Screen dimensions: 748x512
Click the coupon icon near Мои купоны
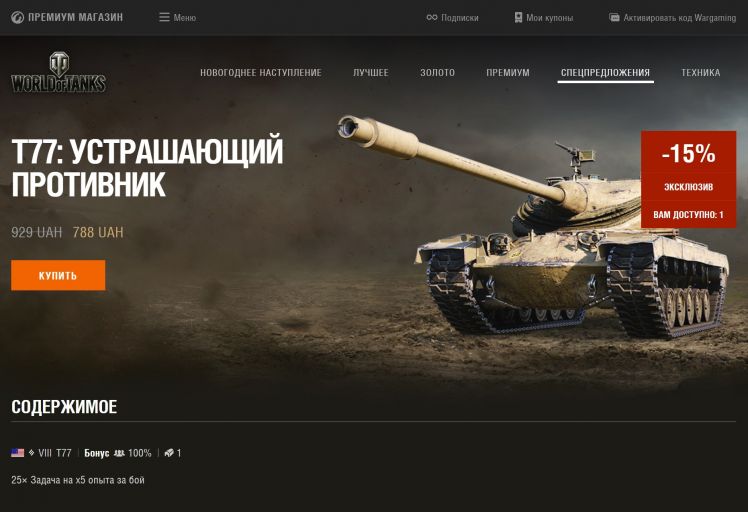518,18
